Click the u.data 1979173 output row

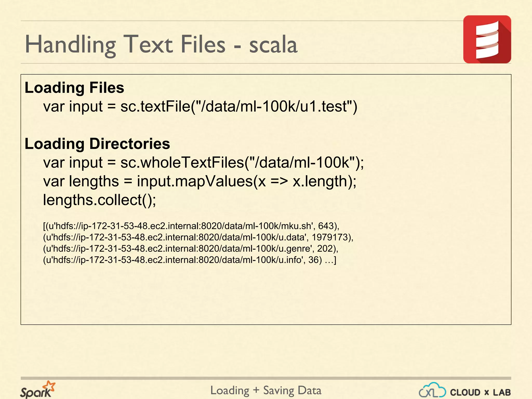coord(198,237)
